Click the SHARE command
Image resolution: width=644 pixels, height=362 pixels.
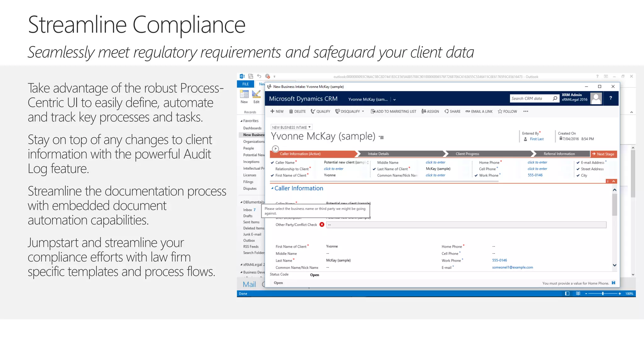[452, 111]
